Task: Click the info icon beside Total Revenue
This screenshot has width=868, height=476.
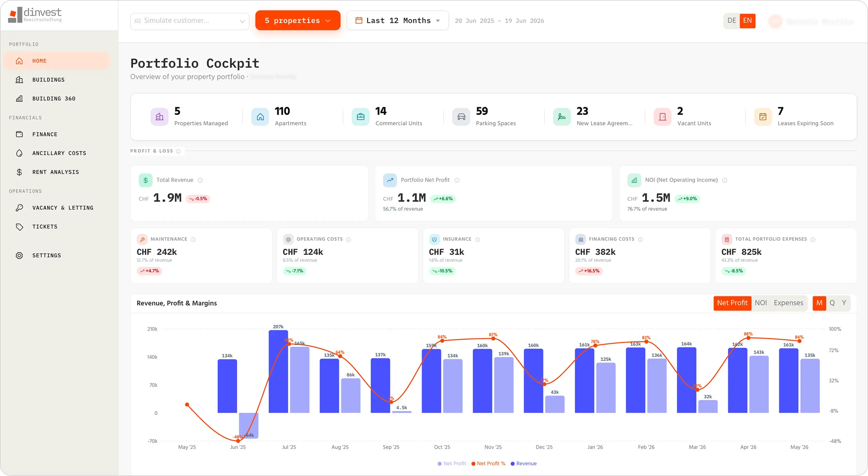Action: pyautogui.click(x=200, y=180)
